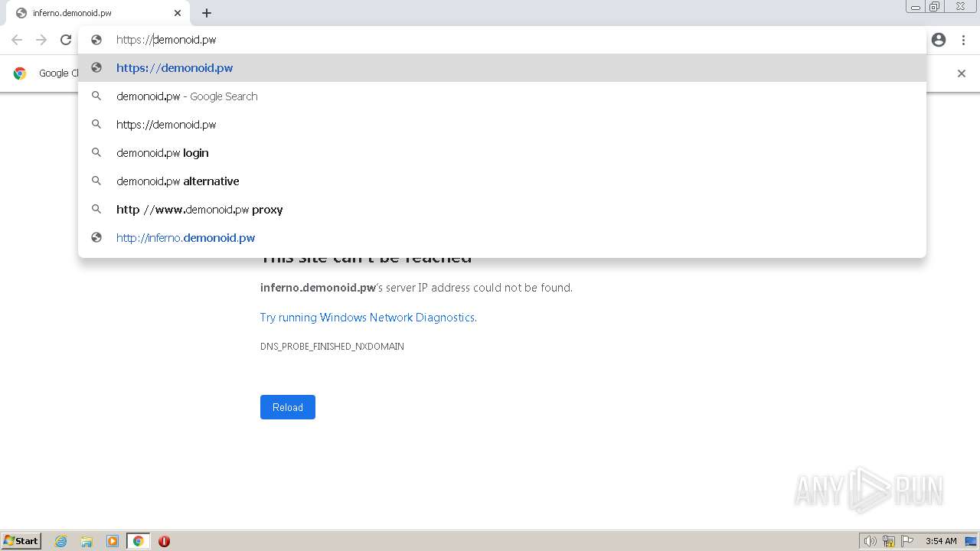This screenshot has height=551, width=980.
Task: Go back with the back arrow
Action: (17, 40)
